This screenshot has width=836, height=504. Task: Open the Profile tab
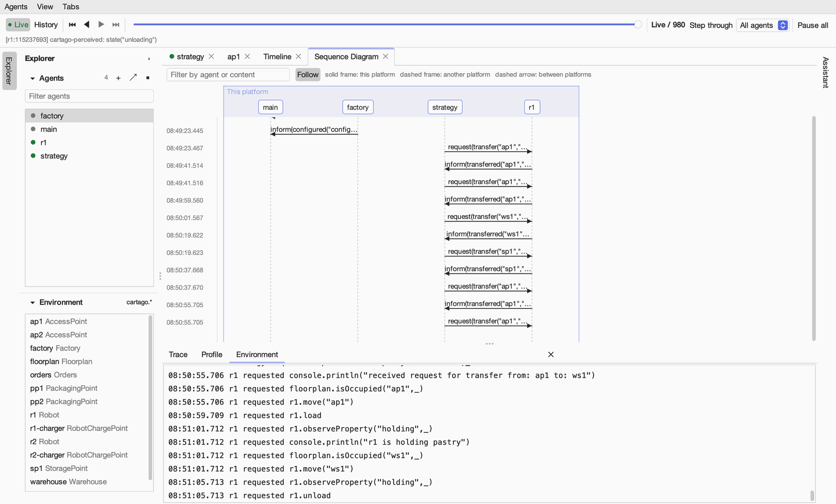[x=212, y=354]
